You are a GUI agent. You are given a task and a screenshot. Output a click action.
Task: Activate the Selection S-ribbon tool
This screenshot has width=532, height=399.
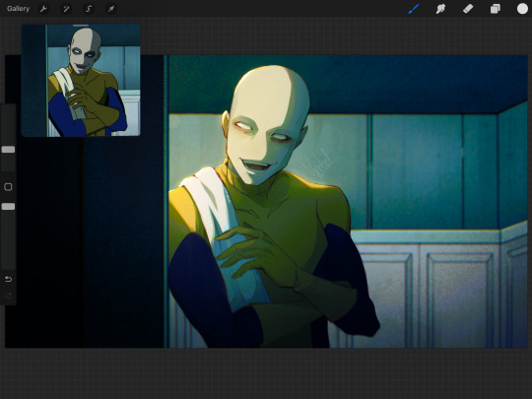pos(89,9)
